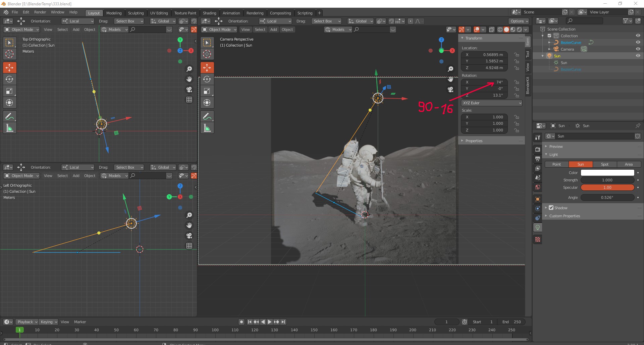Toggle auto keying record button
The height and width of the screenshot is (345, 644).
(241, 322)
